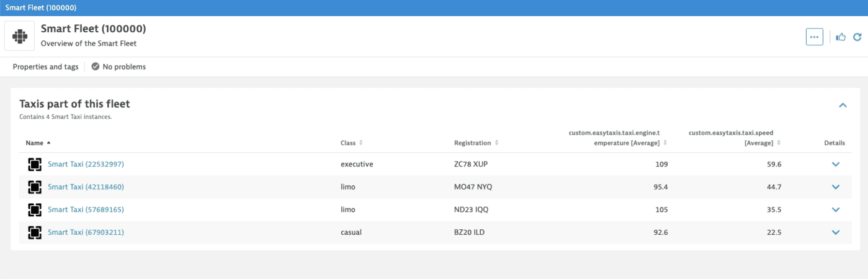The height and width of the screenshot is (279, 868).
Task: Open the more options ellipsis button
Action: 814,37
